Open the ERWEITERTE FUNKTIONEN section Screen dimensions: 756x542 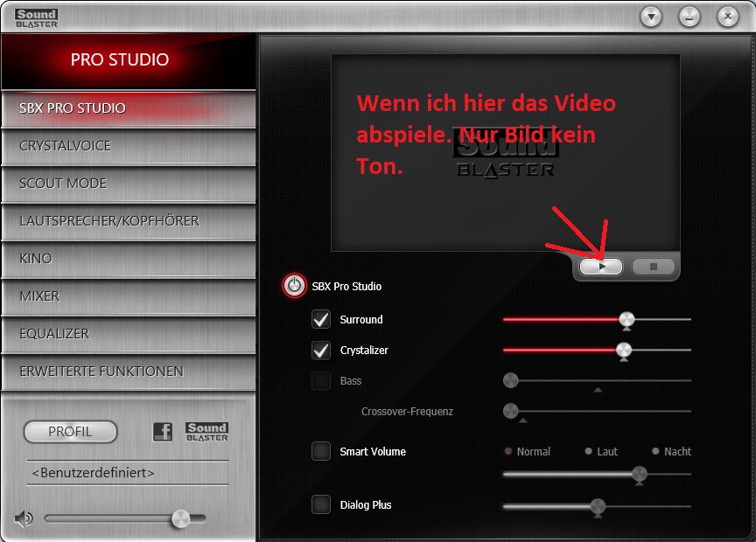pos(129,372)
